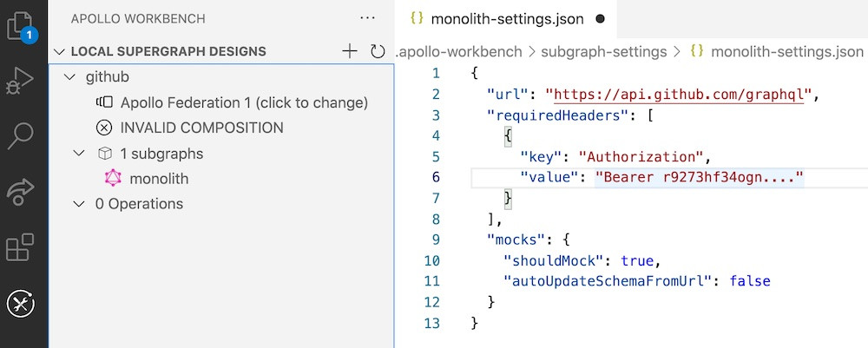The height and width of the screenshot is (348, 868).
Task: Open the Search view
Action: [21, 135]
